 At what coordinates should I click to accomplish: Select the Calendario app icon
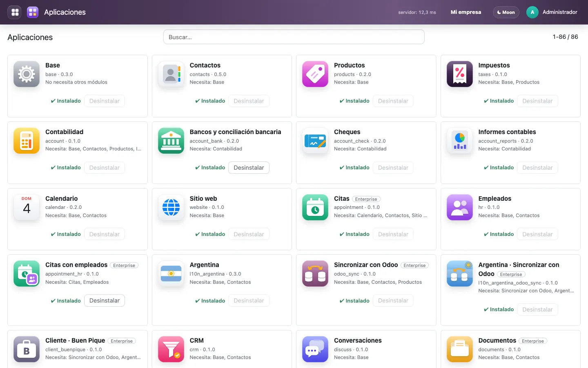(x=27, y=207)
